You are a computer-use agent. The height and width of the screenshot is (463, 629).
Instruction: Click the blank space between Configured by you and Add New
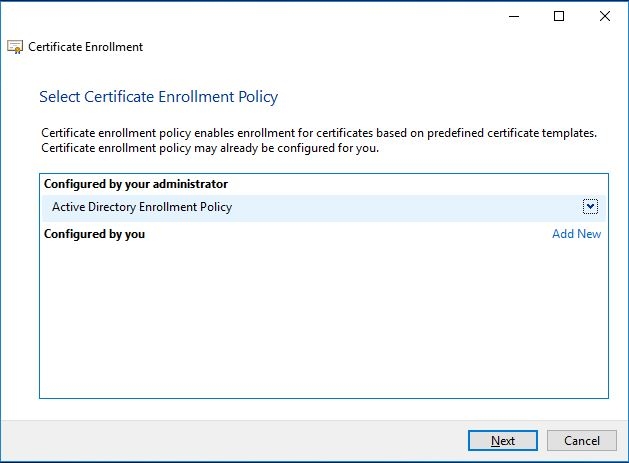click(x=347, y=234)
